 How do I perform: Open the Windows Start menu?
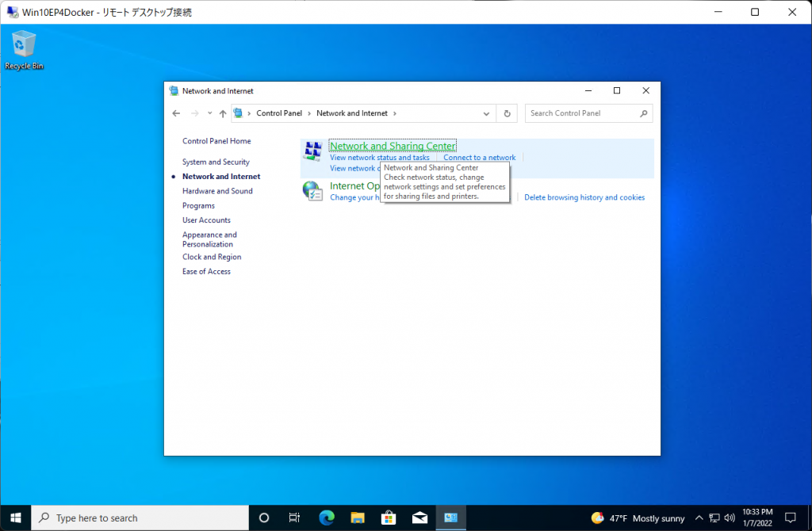pyautogui.click(x=16, y=518)
